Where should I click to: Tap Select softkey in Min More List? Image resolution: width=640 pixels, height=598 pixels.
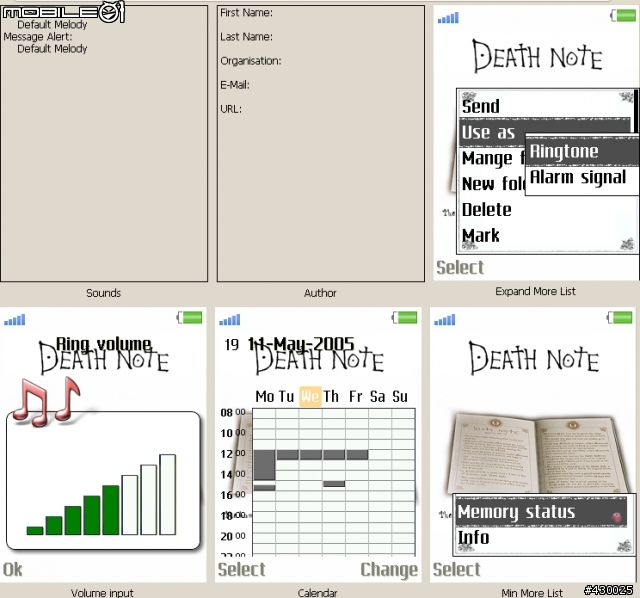457,569
